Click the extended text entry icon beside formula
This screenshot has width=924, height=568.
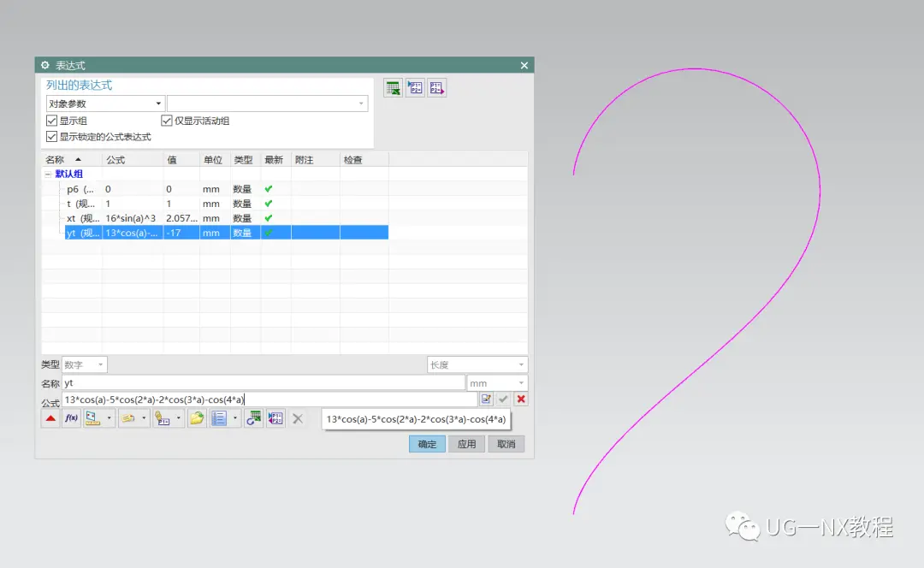click(x=486, y=399)
